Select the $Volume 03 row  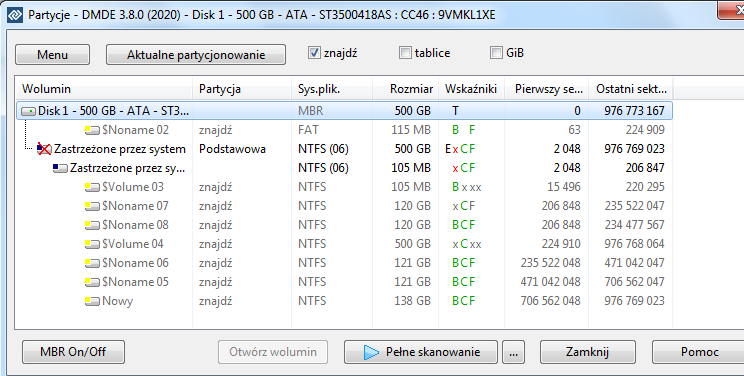(x=344, y=187)
